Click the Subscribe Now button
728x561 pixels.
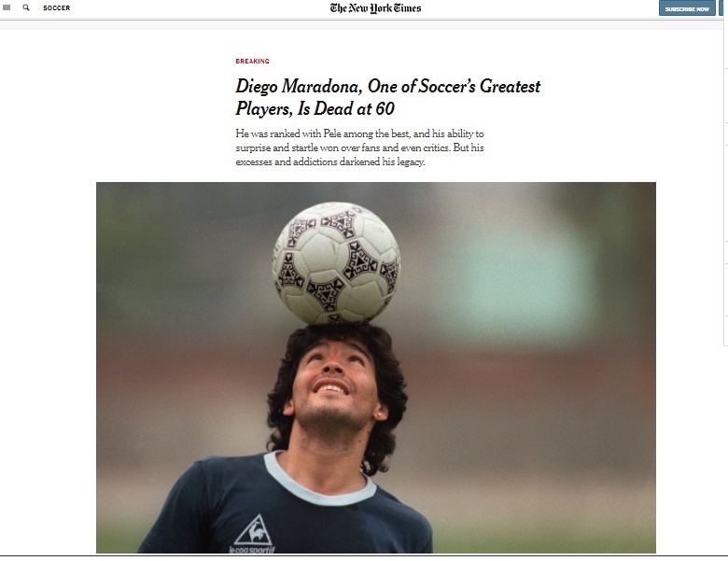[x=687, y=8]
